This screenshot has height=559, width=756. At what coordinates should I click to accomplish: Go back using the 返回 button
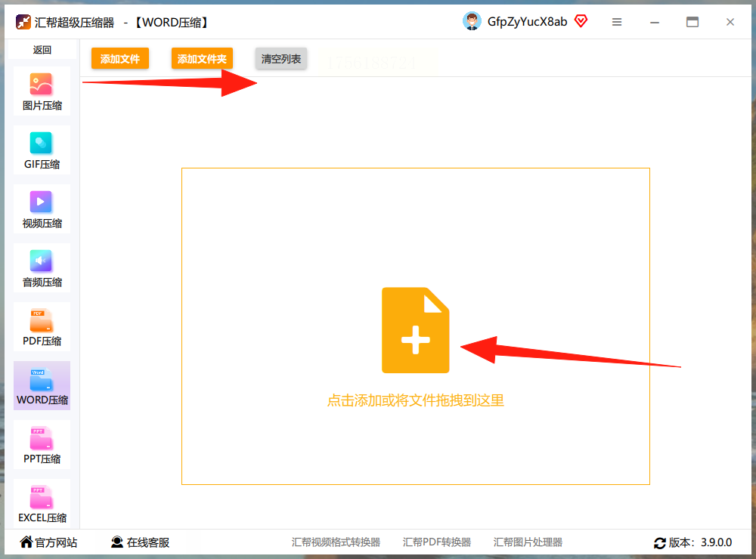click(42, 50)
